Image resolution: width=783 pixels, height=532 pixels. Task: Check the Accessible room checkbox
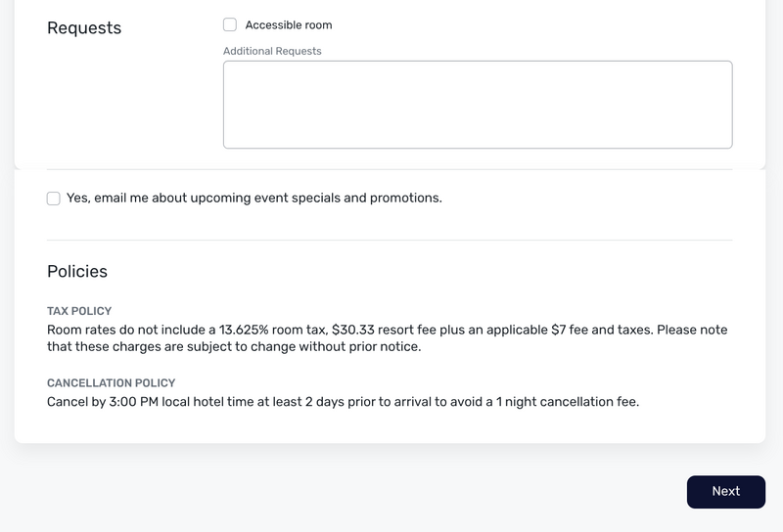point(230,24)
